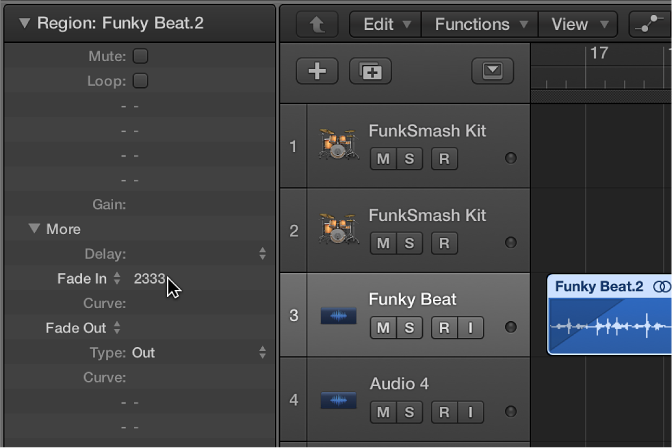Enable the Loop checkbox for the region
The width and height of the screenshot is (672, 448).
click(141, 81)
